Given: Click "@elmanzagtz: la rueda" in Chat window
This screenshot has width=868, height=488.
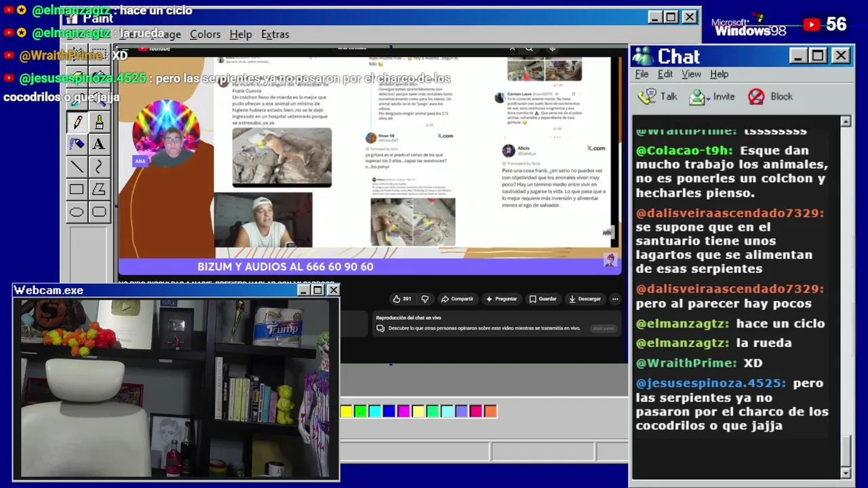Looking at the screenshot, I should [713, 343].
